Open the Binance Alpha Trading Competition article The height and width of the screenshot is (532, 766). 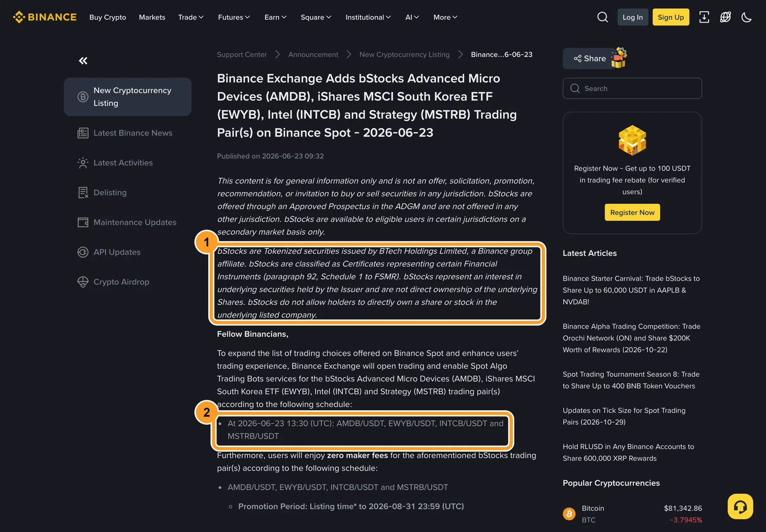coord(632,338)
